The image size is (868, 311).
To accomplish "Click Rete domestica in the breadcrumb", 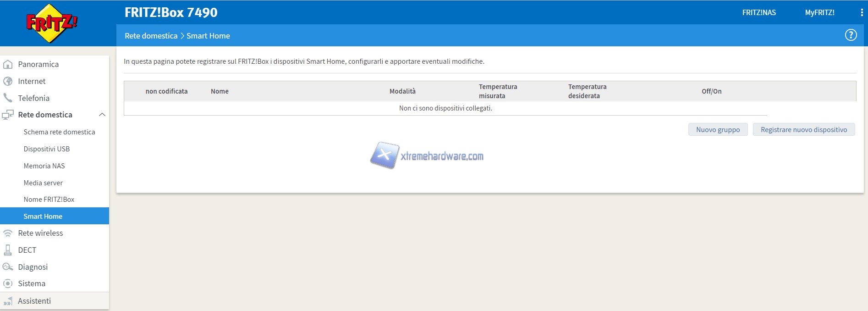I will tap(151, 36).
